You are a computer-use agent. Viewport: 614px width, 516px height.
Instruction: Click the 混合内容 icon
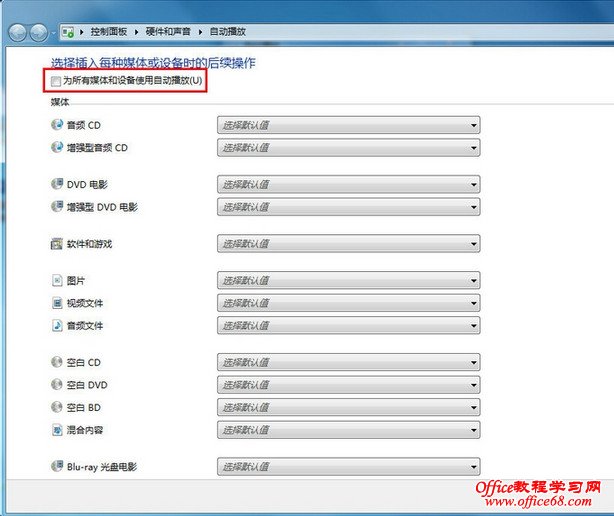(x=57, y=430)
